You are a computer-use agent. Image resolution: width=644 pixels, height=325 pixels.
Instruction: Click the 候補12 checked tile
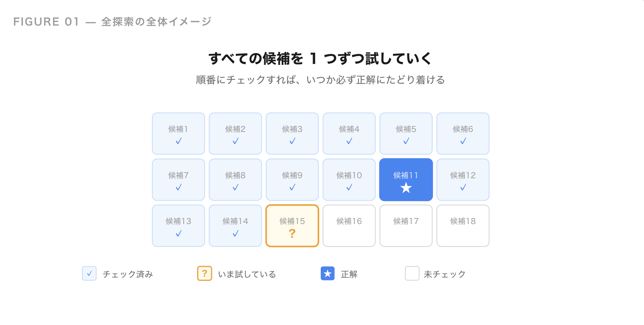coord(463,179)
